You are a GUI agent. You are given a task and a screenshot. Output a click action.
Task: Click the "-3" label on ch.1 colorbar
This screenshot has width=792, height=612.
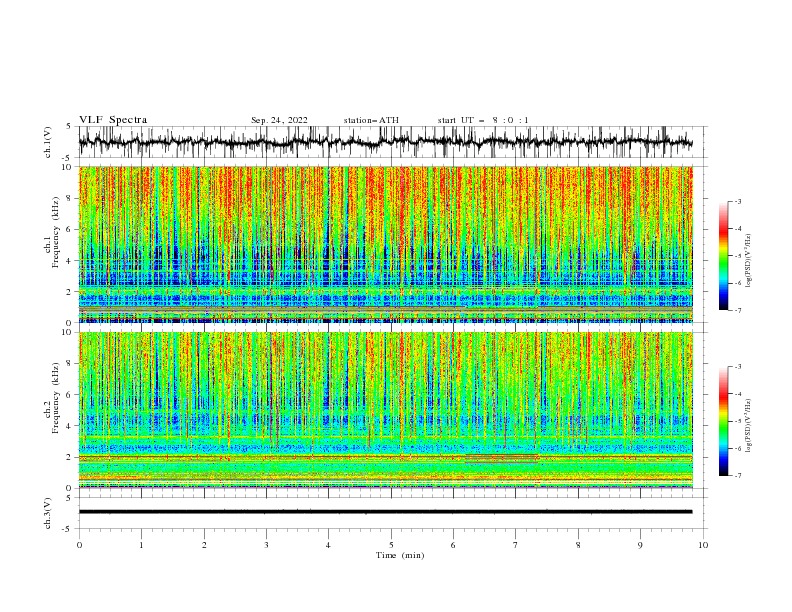point(738,201)
